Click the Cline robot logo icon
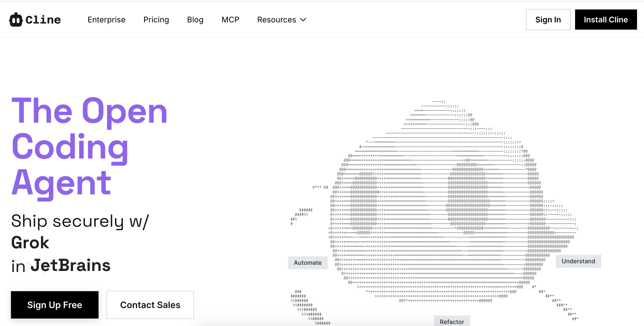 click(15, 19)
